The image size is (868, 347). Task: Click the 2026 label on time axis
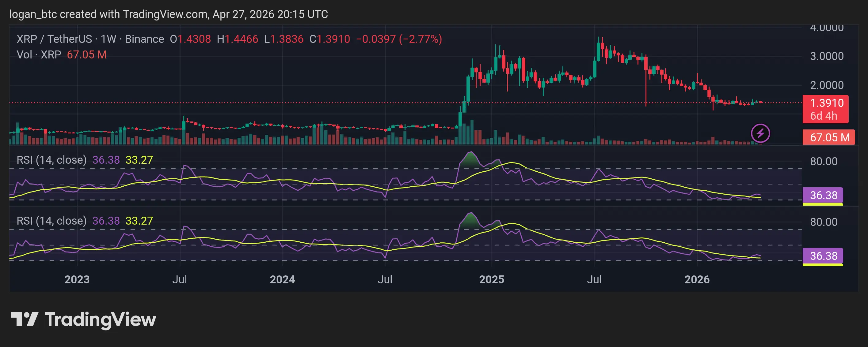pos(697,279)
